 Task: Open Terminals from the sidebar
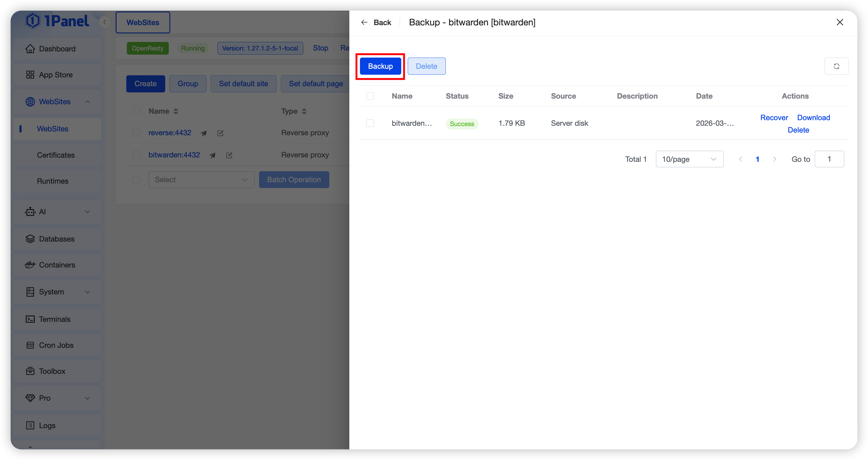coord(55,319)
